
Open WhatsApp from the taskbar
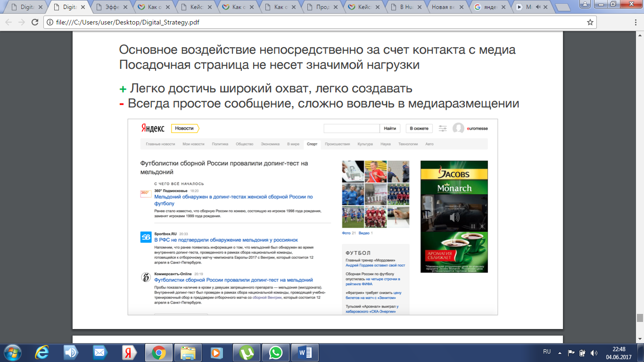point(275,352)
